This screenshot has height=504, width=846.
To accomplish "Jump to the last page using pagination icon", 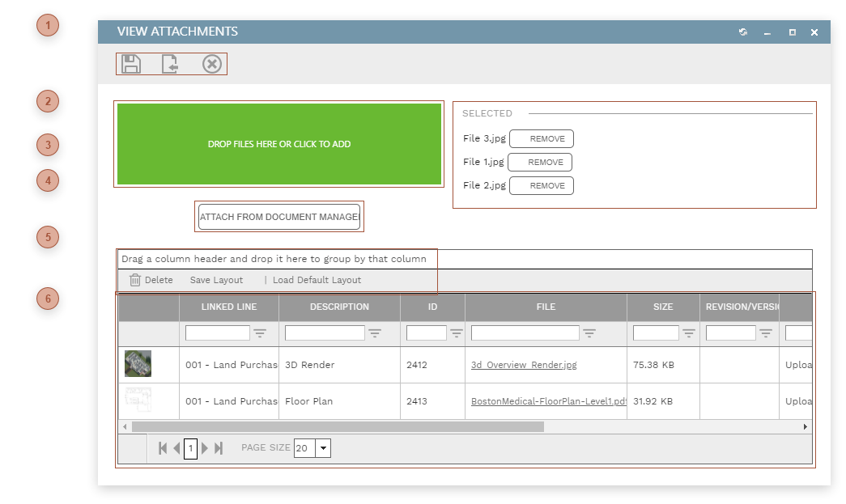I will [217, 447].
